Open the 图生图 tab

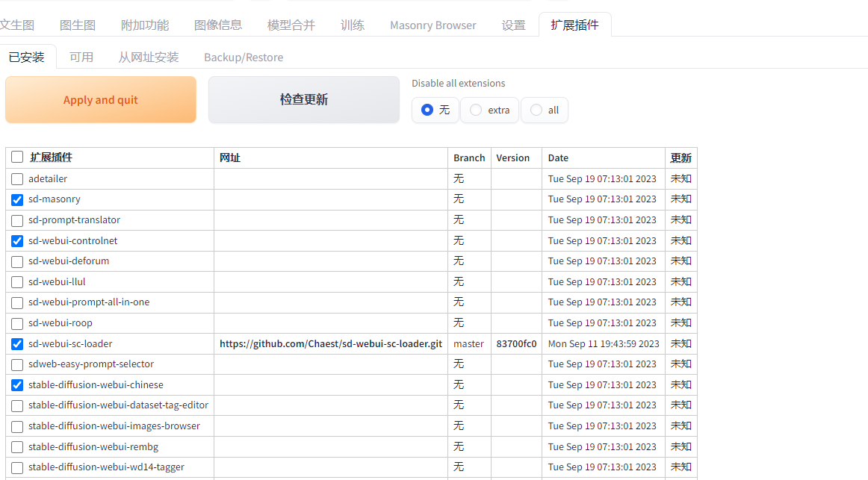click(x=78, y=25)
